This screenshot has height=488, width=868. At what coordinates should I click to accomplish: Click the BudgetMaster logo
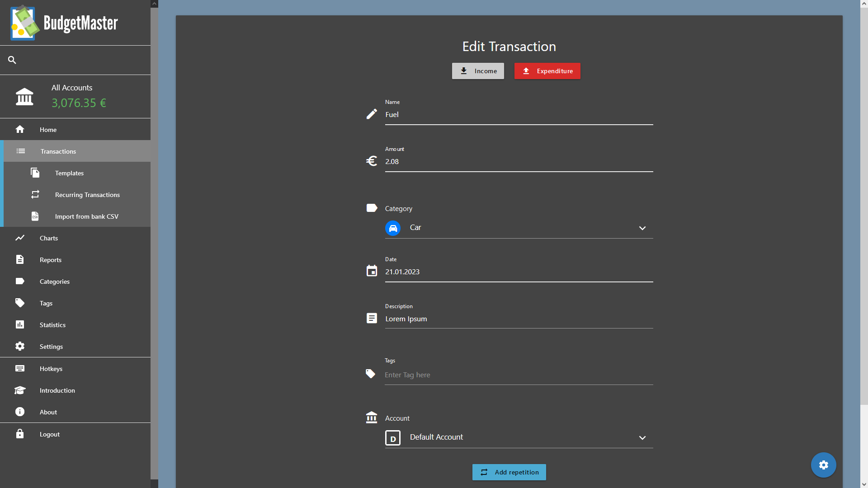coord(64,23)
